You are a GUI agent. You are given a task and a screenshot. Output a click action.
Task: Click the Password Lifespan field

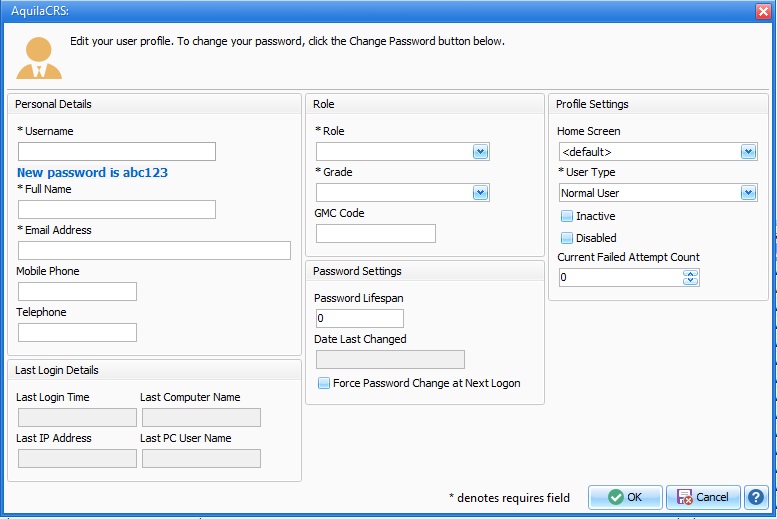click(x=359, y=319)
